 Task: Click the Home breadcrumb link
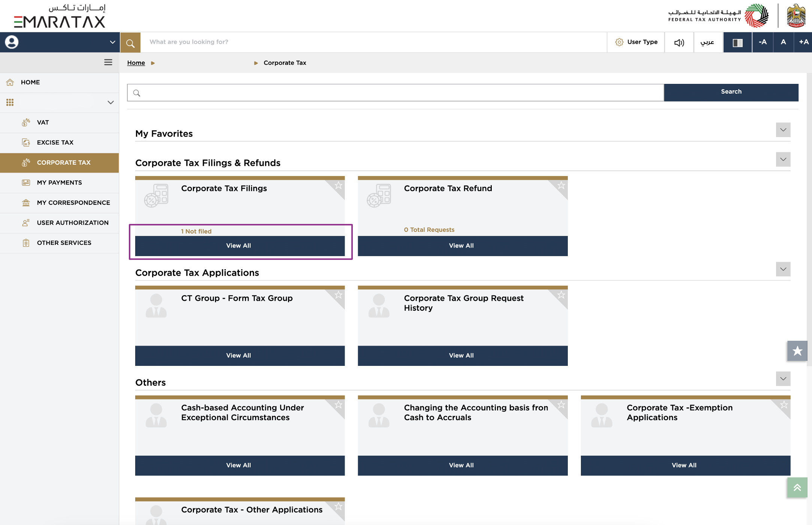136,63
